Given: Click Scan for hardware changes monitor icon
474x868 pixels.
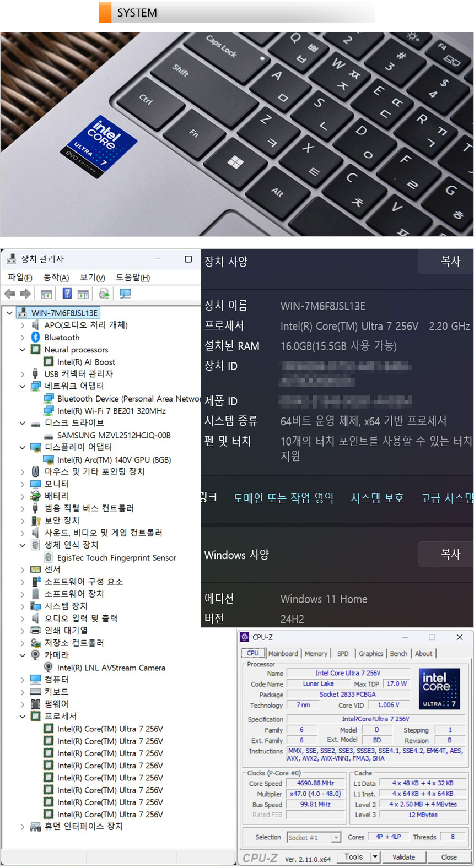Looking at the screenshot, I should pyautogui.click(x=125, y=294).
